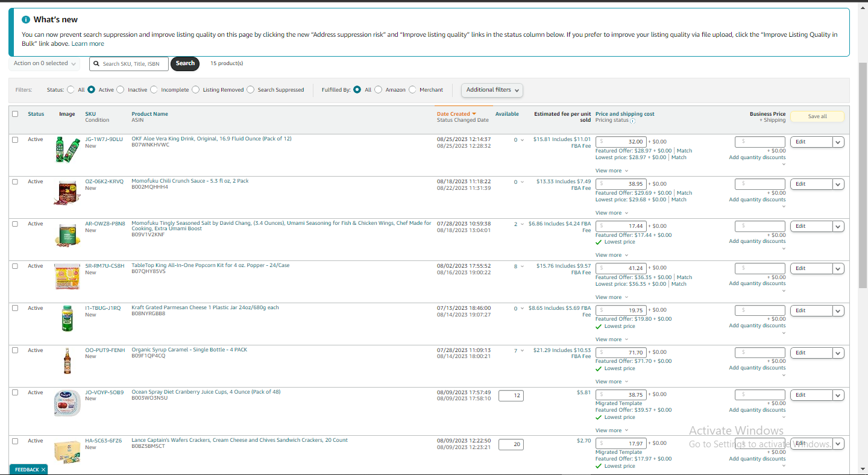The image size is (868, 475).
Task: Select the Inactive status filter
Action: tap(121, 90)
